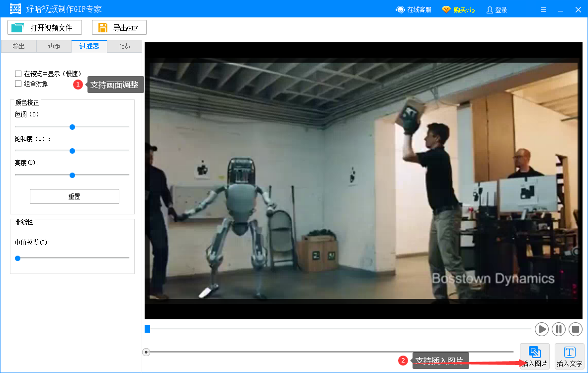Click the 插入文字 insert text icon
The height and width of the screenshot is (373, 588).
570,353
